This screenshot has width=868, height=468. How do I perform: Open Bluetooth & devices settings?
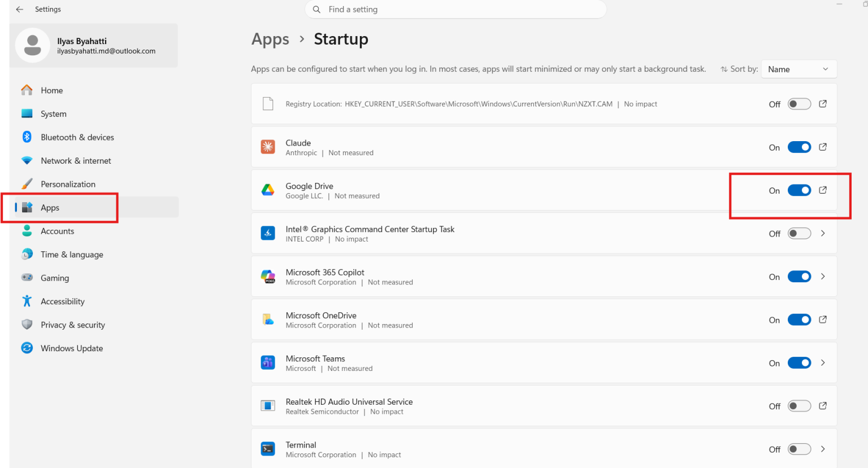[x=94, y=137]
